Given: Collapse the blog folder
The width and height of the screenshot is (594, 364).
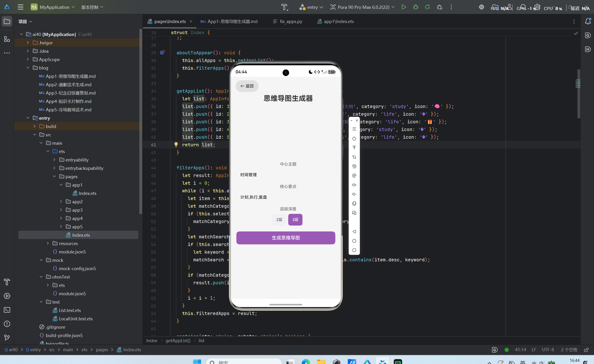Looking at the screenshot, I should 28,68.
